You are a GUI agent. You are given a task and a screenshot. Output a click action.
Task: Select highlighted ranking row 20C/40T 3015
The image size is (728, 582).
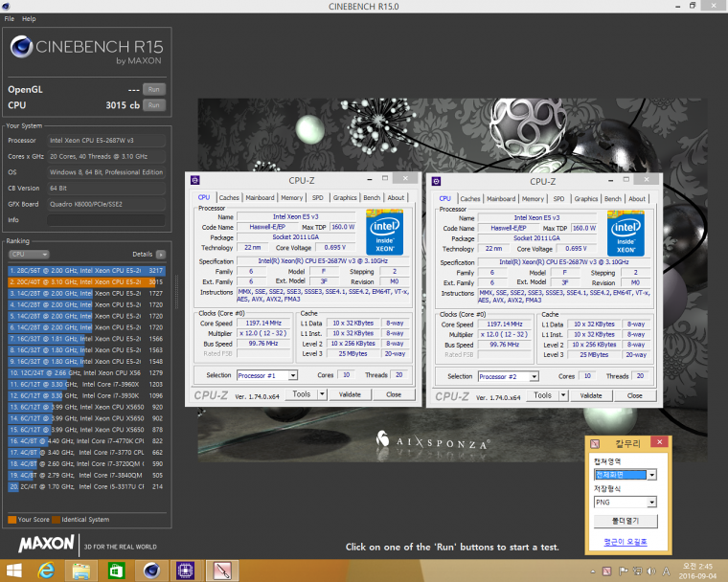[86, 281]
